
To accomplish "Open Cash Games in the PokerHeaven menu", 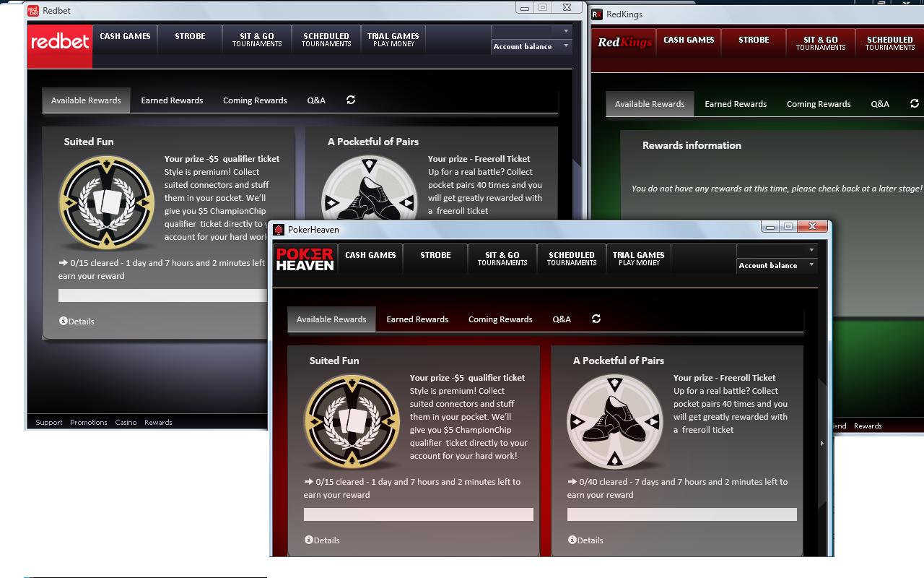I will coord(370,256).
